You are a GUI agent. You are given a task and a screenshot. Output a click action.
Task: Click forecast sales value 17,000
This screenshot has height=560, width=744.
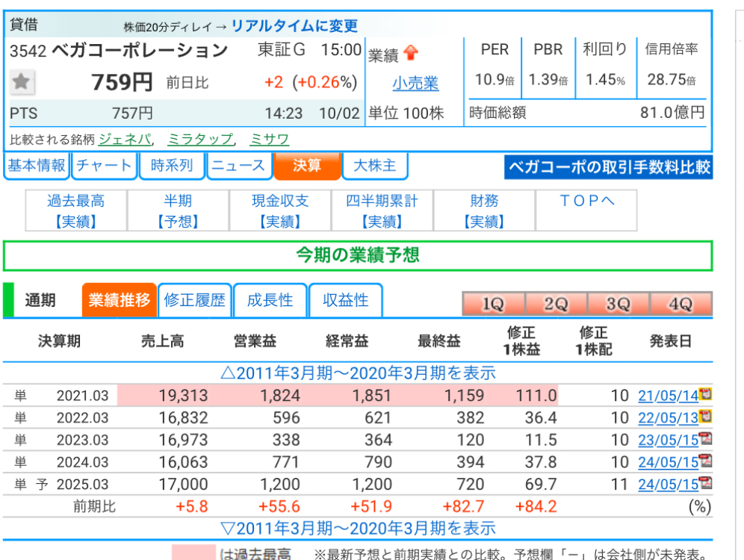click(x=183, y=484)
